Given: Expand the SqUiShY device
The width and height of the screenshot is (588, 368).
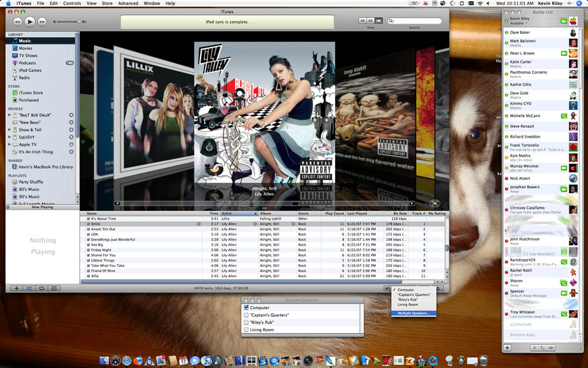Looking at the screenshot, I should 9,137.
